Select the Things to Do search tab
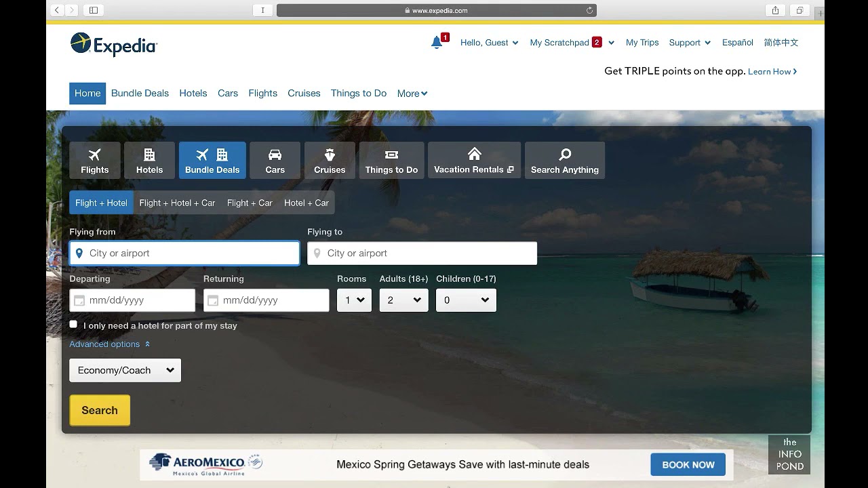 [391, 161]
